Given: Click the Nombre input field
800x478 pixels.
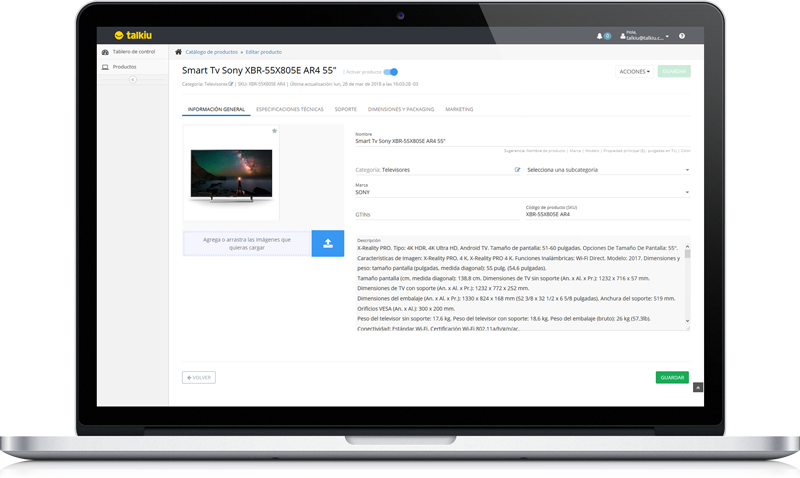Looking at the screenshot, I should click(522, 141).
